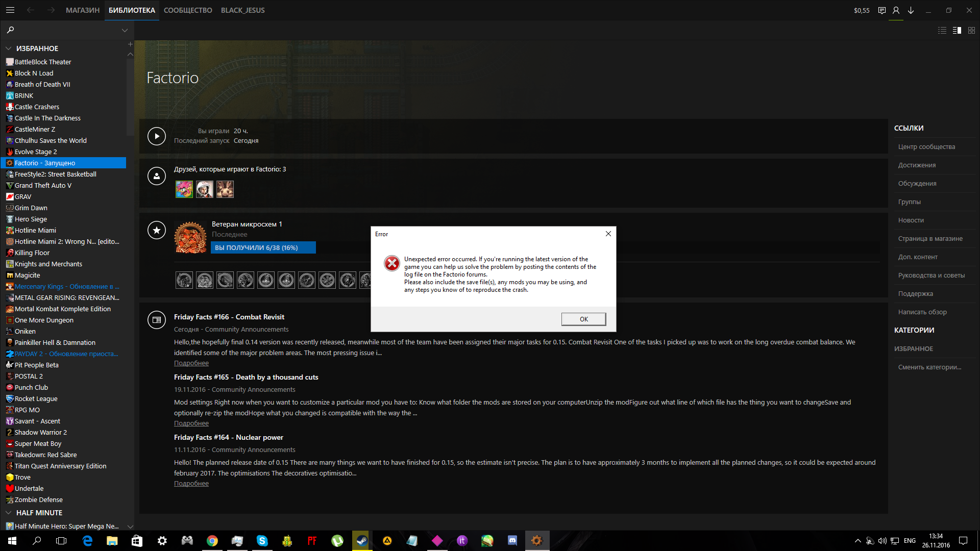Open the astronaut friend avatar
Image resolution: width=980 pixels, height=551 pixels.
tap(205, 189)
